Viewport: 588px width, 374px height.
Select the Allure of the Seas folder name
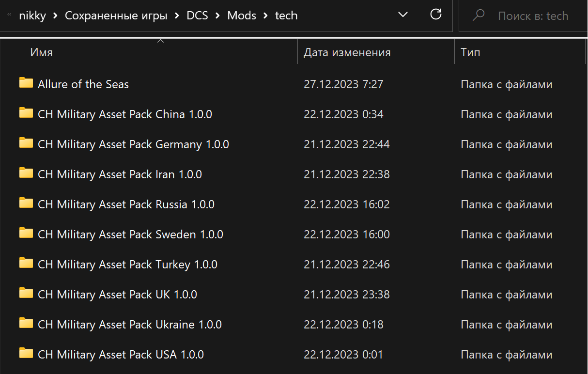tap(83, 84)
